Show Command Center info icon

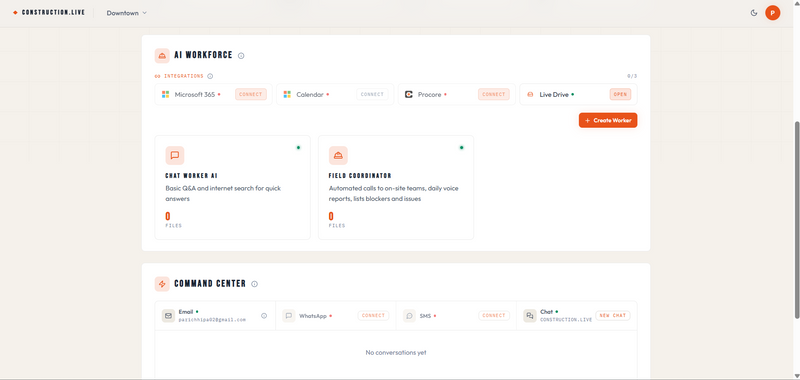[255, 284]
